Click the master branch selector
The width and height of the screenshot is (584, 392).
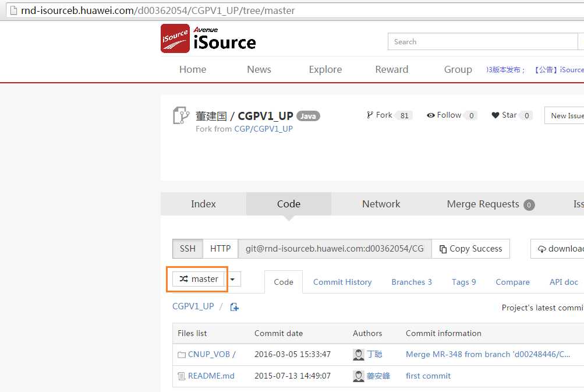[198, 279]
